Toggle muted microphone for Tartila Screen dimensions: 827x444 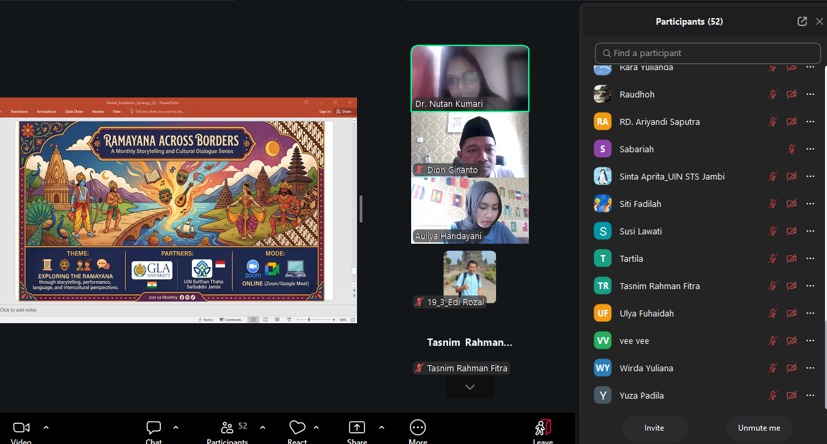click(x=772, y=258)
